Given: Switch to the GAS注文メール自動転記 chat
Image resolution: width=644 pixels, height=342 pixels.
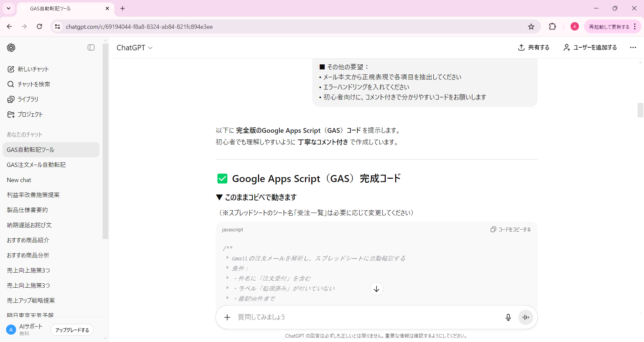Looking at the screenshot, I should click(36, 165).
